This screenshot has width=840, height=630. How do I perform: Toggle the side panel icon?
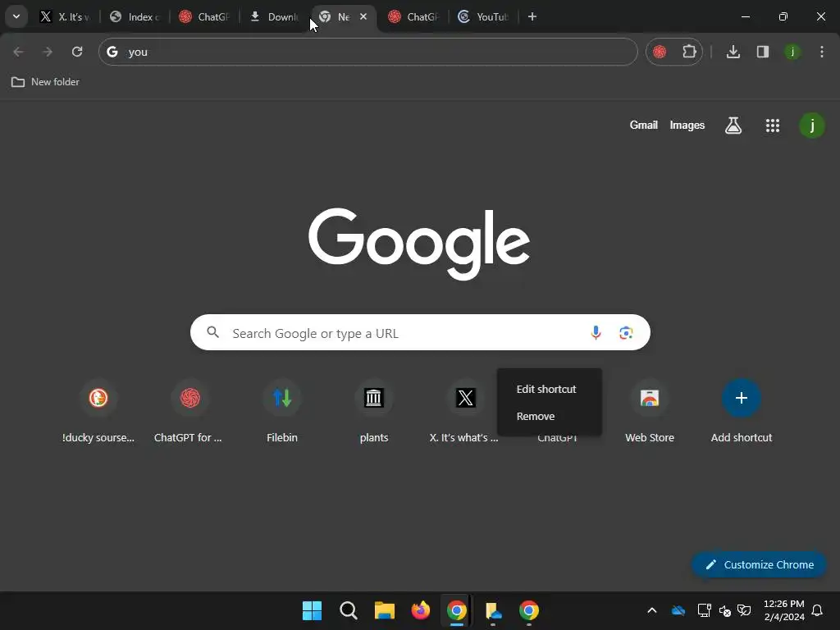(763, 52)
